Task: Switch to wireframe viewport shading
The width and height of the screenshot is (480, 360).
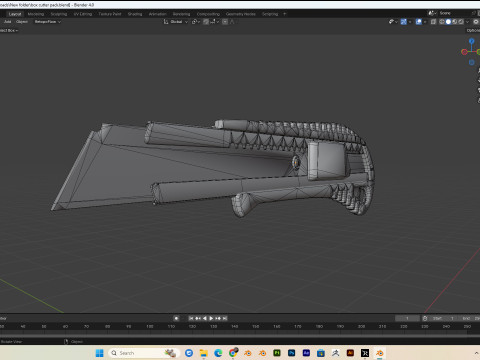Action: coord(442,22)
